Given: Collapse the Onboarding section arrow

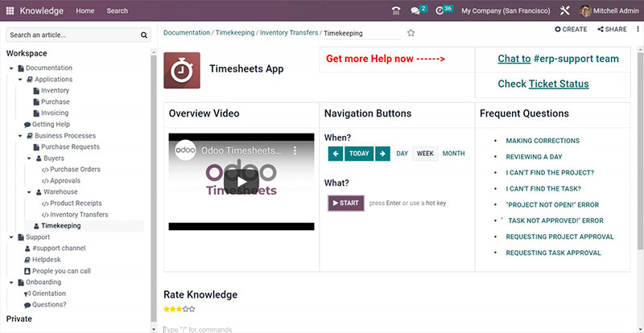Looking at the screenshot, I should click(11, 282).
